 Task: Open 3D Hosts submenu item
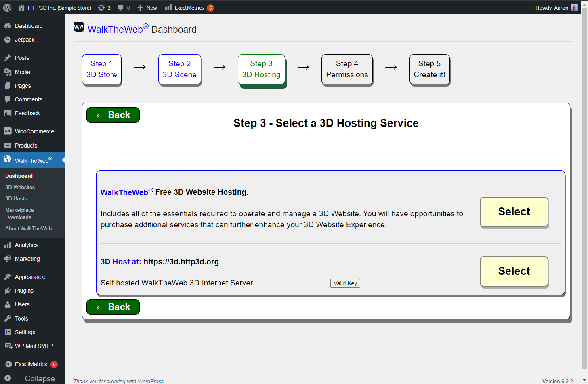click(x=16, y=198)
